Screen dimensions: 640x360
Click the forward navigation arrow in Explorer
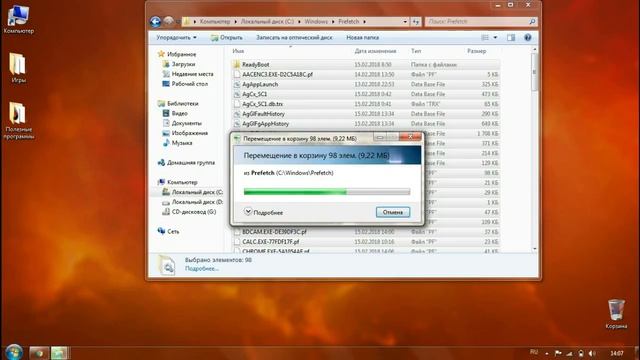pos(169,21)
